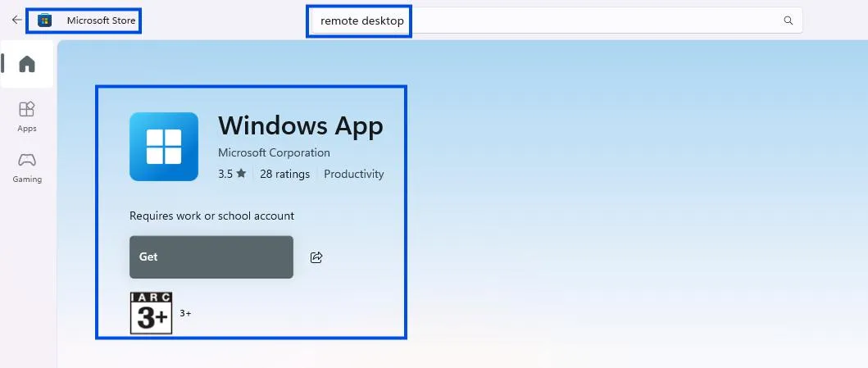Screen dimensions: 868x368
Task: Click the IARC 3+ rating badge
Action: tap(151, 313)
